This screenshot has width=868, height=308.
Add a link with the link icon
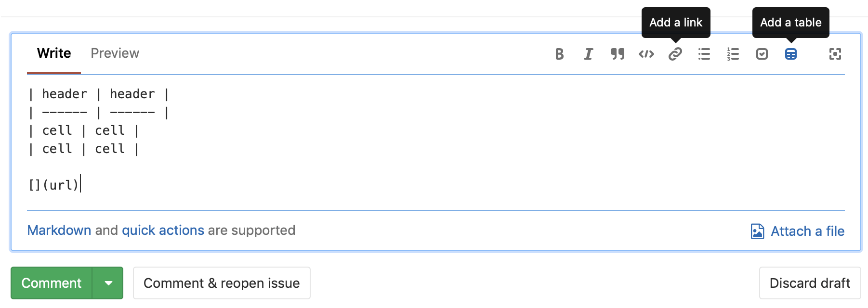[x=675, y=54]
